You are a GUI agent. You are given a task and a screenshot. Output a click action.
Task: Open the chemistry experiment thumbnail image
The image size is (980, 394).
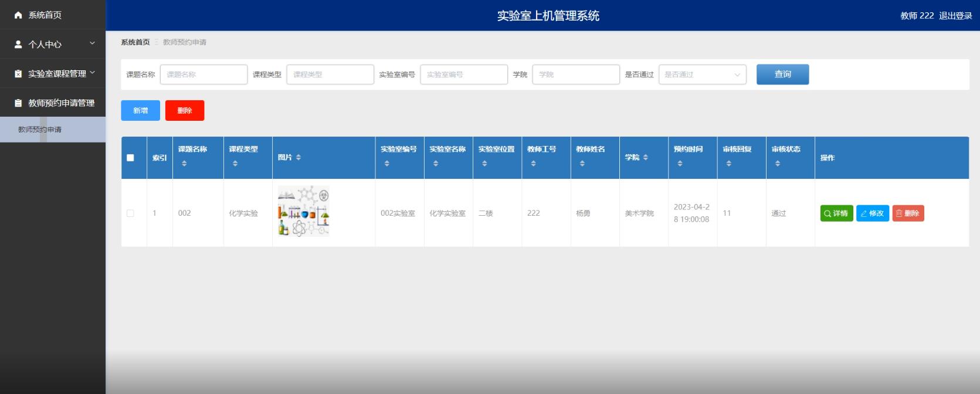(304, 212)
